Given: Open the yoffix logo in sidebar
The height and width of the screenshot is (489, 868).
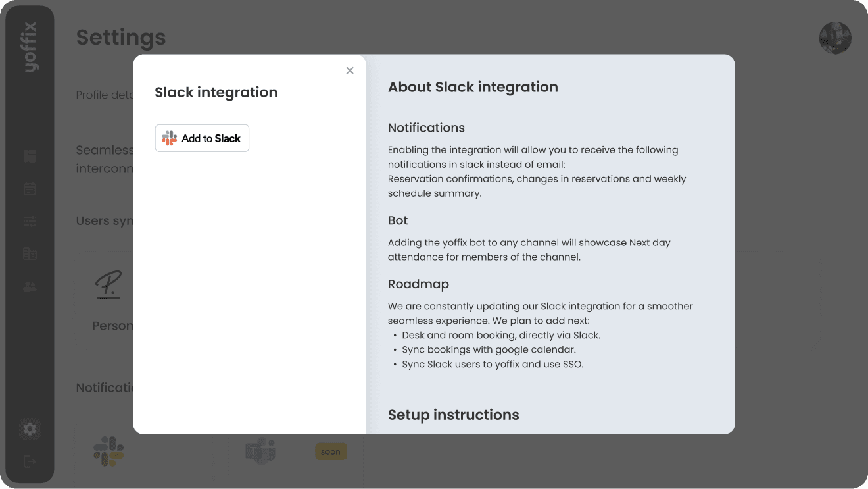Looking at the screenshot, I should [30, 47].
